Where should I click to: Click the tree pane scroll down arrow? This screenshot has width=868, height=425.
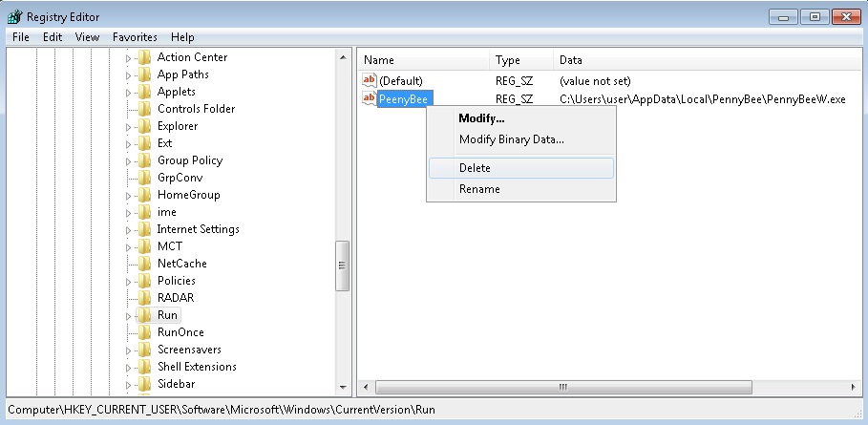point(343,388)
